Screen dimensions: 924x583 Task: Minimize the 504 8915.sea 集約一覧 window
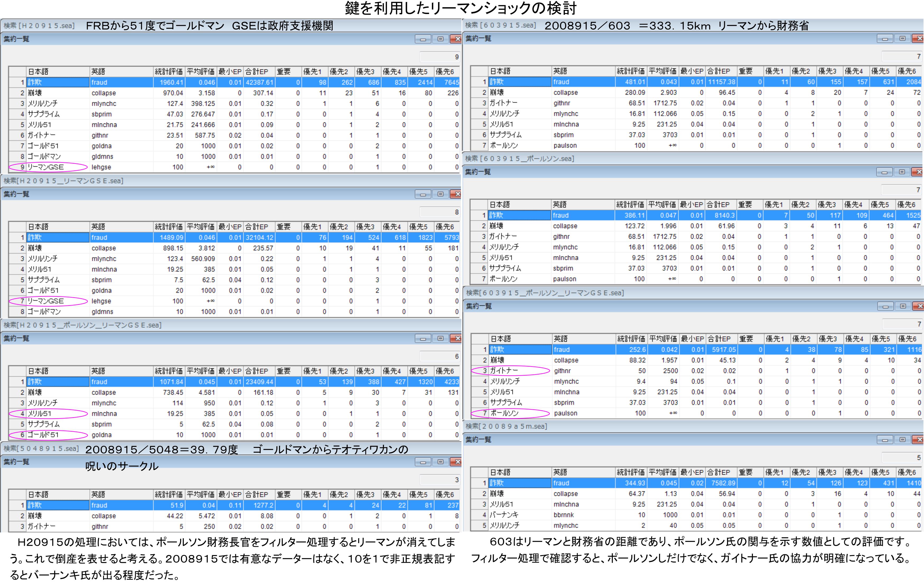pos(423,462)
